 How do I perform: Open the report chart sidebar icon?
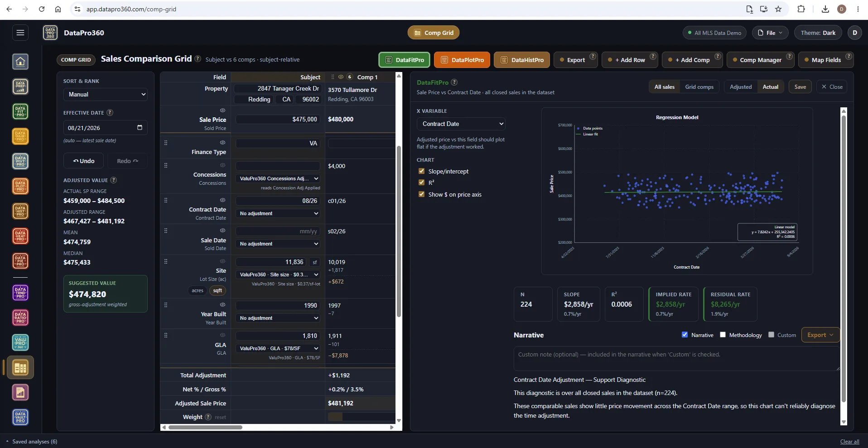[20, 392]
